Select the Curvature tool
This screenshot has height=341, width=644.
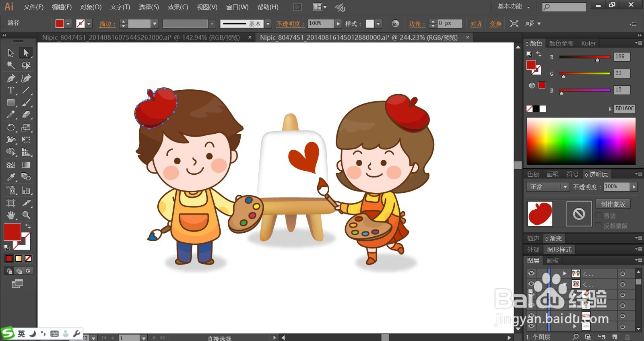(26, 78)
